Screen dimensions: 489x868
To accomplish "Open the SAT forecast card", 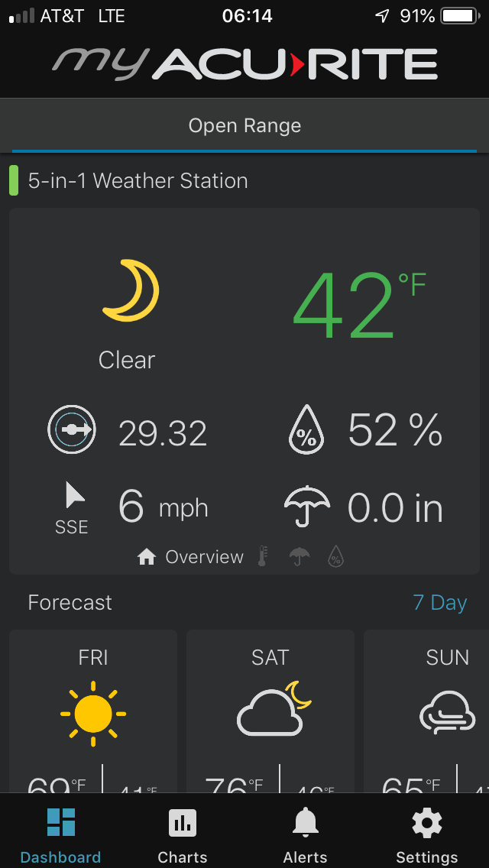I will pyautogui.click(x=270, y=711).
